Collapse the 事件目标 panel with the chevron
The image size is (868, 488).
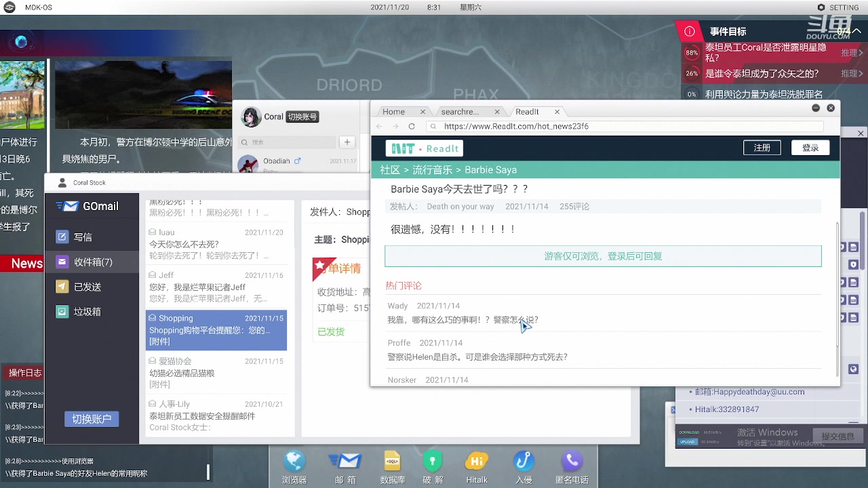coord(857,31)
